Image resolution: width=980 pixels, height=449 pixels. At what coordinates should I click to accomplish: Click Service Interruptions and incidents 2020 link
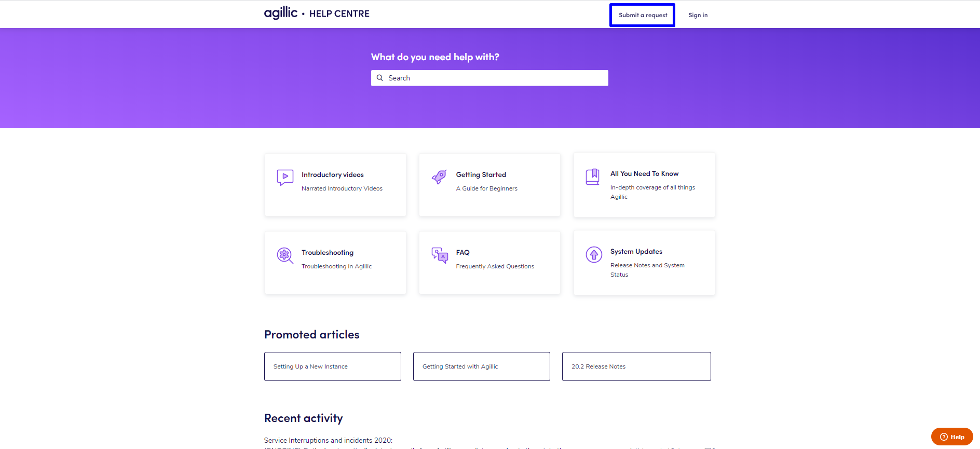coord(328,440)
